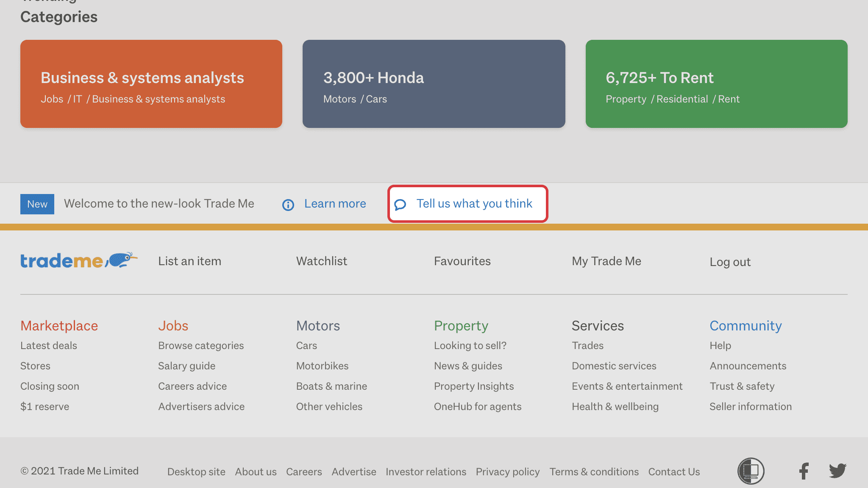Open My Trade Me
Image resolution: width=868 pixels, height=488 pixels.
606,261
